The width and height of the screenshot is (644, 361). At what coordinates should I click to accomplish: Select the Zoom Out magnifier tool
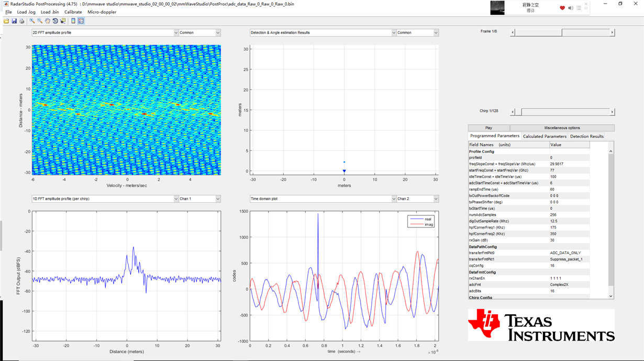click(x=40, y=21)
